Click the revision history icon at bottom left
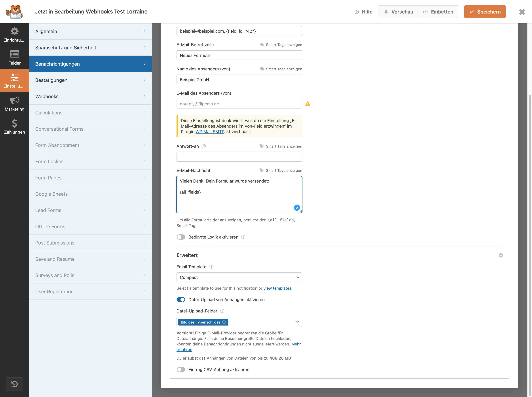 [x=14, y=384]
